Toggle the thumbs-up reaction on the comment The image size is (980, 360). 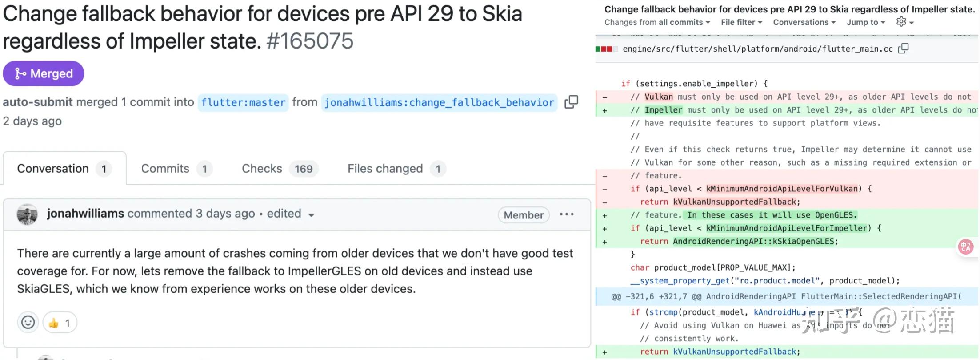click(x=59, y=322)
